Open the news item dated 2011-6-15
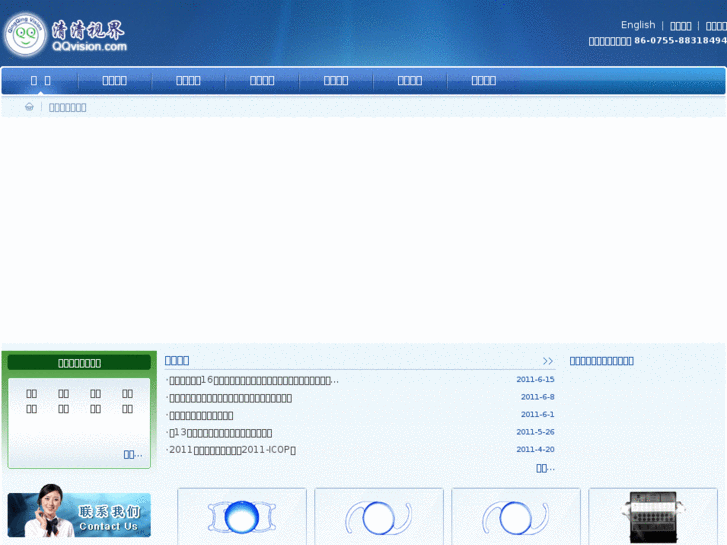 [254, 380]
